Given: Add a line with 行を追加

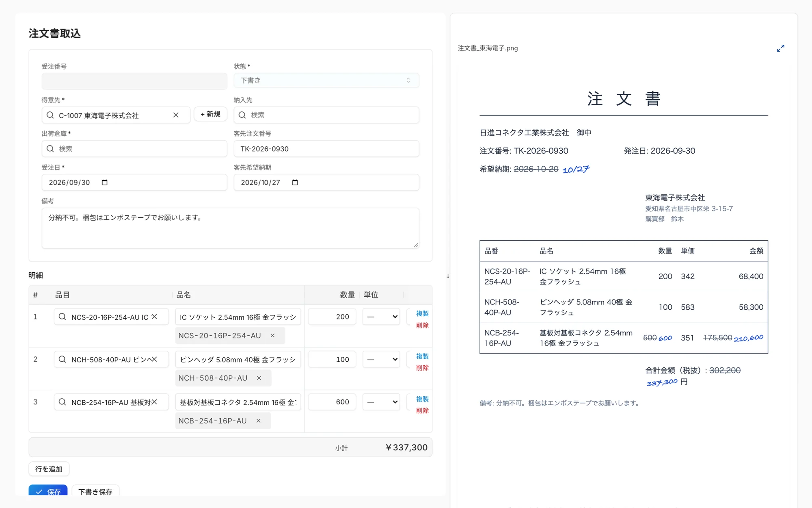Looking at the screenshot, I should coord(49,469).
